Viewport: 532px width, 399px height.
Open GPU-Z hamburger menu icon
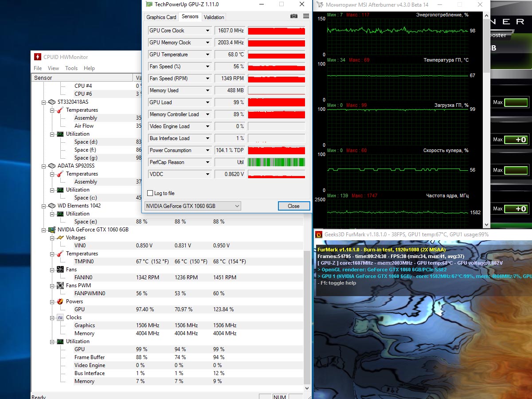point(306,16)
